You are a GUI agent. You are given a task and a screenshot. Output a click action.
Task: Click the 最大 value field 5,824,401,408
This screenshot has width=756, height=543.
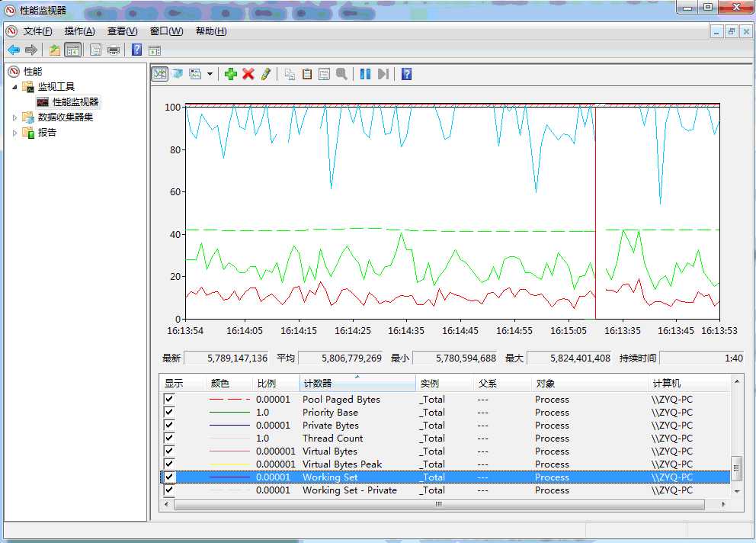(569, 358)
